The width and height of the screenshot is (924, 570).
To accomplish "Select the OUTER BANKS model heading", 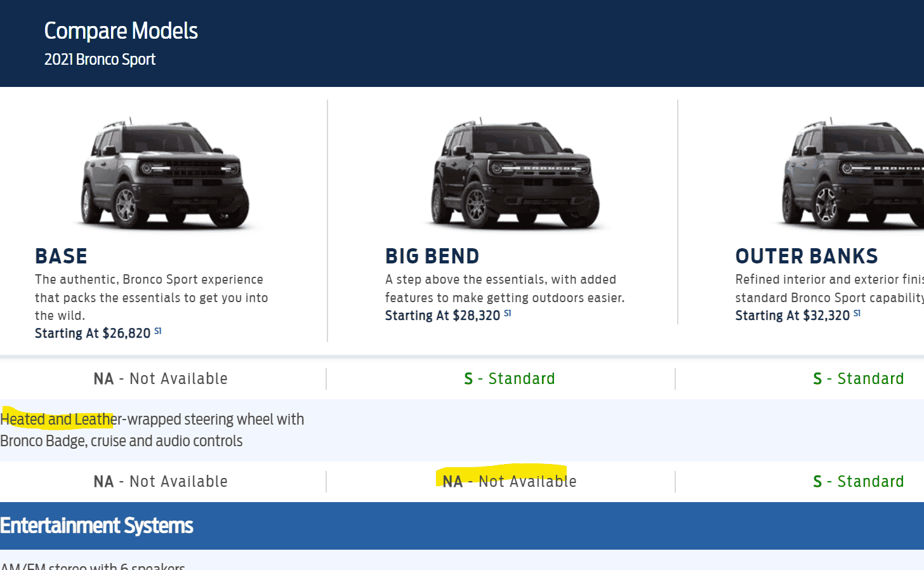I will click(807, 256).
